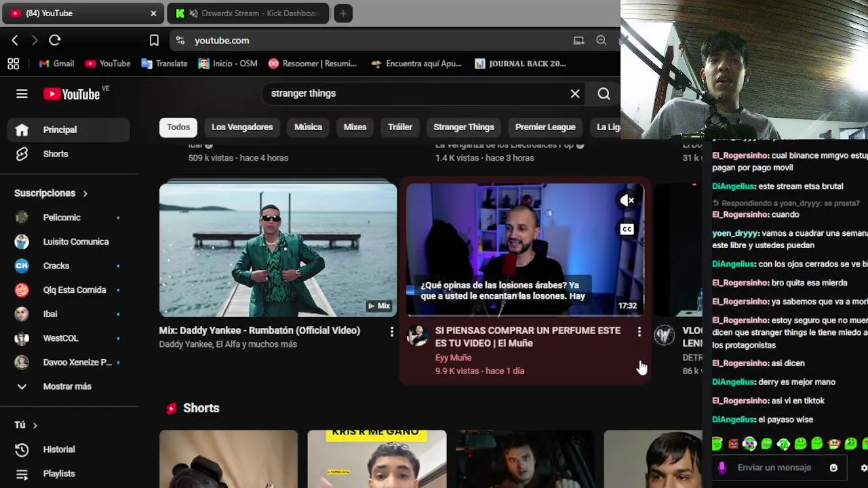Open emoji picker in chat box
The image size is (868, 488).
click(833, 468)
